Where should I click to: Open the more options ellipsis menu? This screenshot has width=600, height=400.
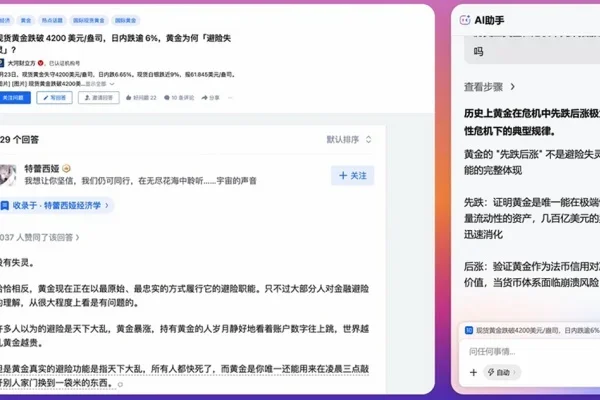(230, 98)
